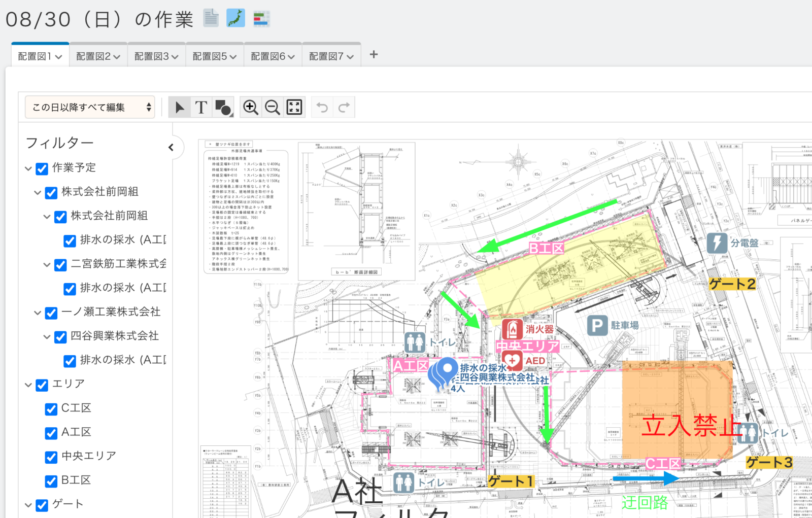The width and height of the screenshot is (812, 518).
Task: Select the arrow pointer tool
Action: point(179,108)
